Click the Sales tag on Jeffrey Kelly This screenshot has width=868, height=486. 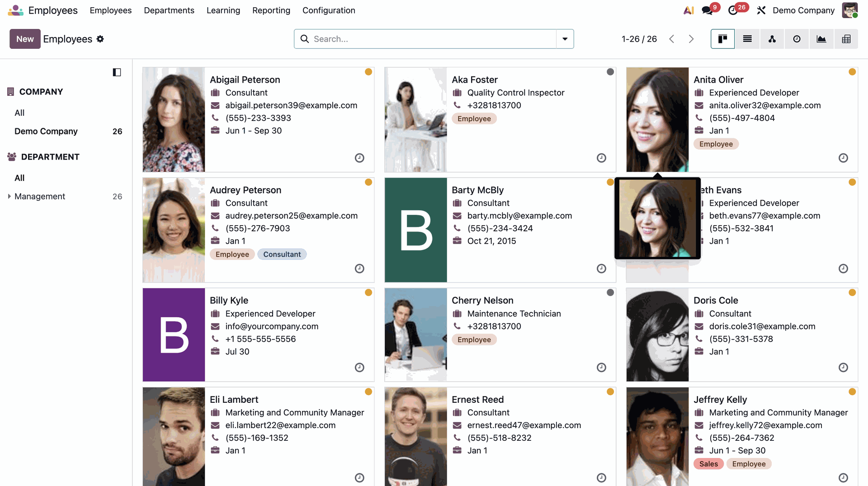tap(708, 464)
